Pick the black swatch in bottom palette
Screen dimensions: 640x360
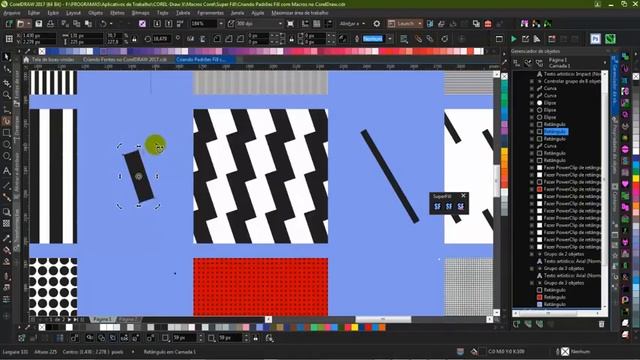point(49,327)
